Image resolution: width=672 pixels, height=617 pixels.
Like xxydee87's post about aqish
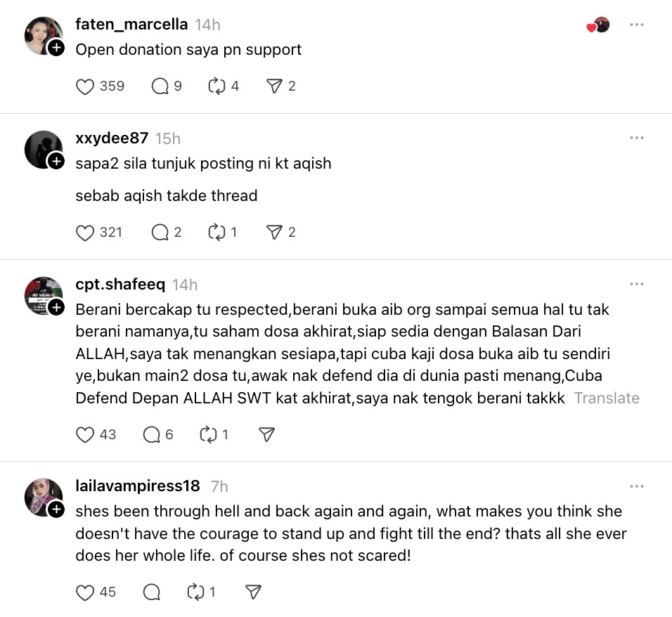pos(85,233)
